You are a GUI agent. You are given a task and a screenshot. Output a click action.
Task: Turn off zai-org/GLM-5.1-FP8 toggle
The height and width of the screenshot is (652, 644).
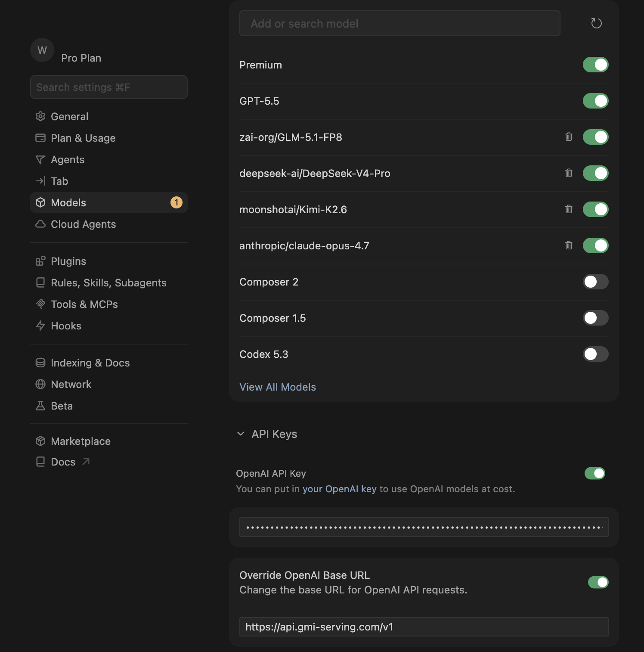click(596, 137)
